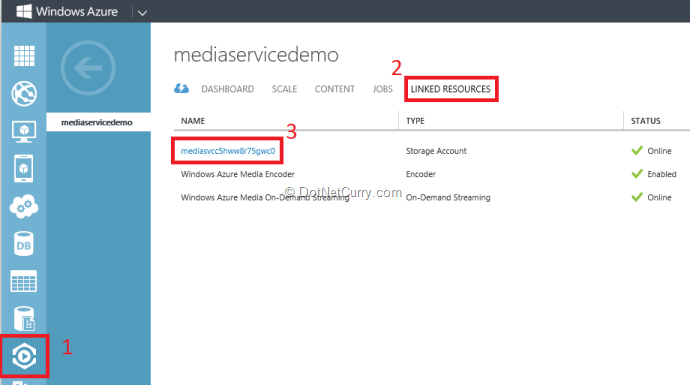Click Online status of Storage Account
The image size is (690, 385).
coord(652,151)
